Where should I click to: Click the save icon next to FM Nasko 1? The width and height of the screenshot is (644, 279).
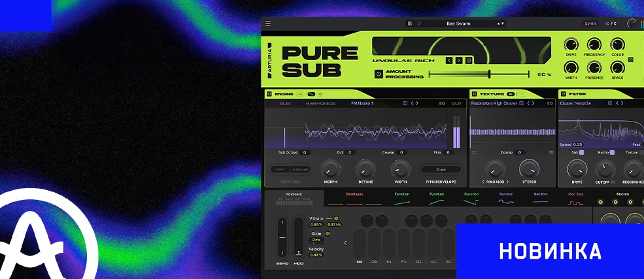pos(405,103)
